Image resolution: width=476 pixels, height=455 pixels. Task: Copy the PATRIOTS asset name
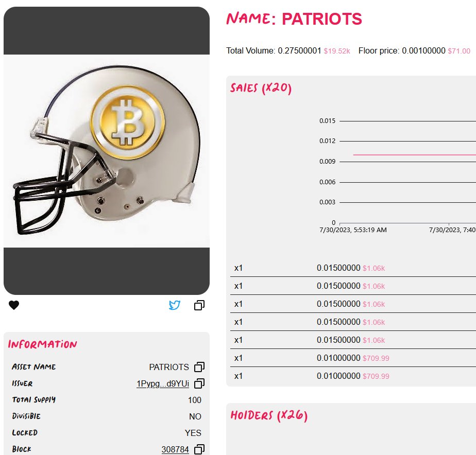click(x=199, y=367)
